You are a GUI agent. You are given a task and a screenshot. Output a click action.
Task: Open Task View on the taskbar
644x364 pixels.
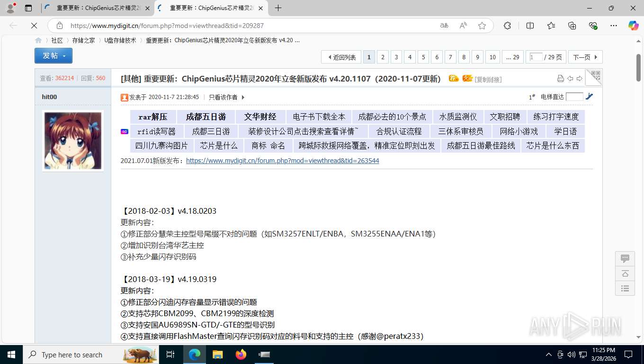click(170, 355)
